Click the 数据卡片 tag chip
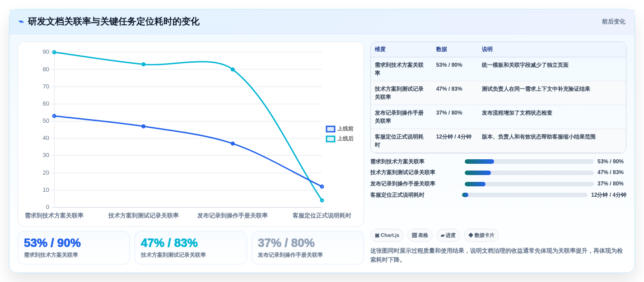Screen dimensions: 644x282 click(x=481, y=236)
